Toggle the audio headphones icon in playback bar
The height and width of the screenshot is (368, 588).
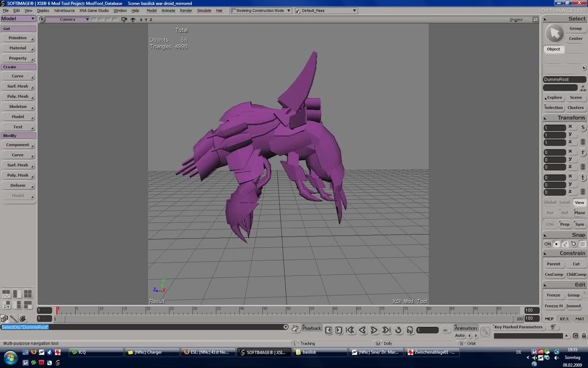pos(410,330)
